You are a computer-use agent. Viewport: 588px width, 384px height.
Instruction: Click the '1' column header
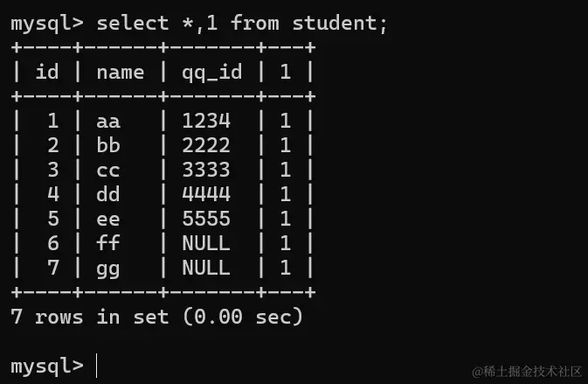pyautogui.click(x=285, y=72)
